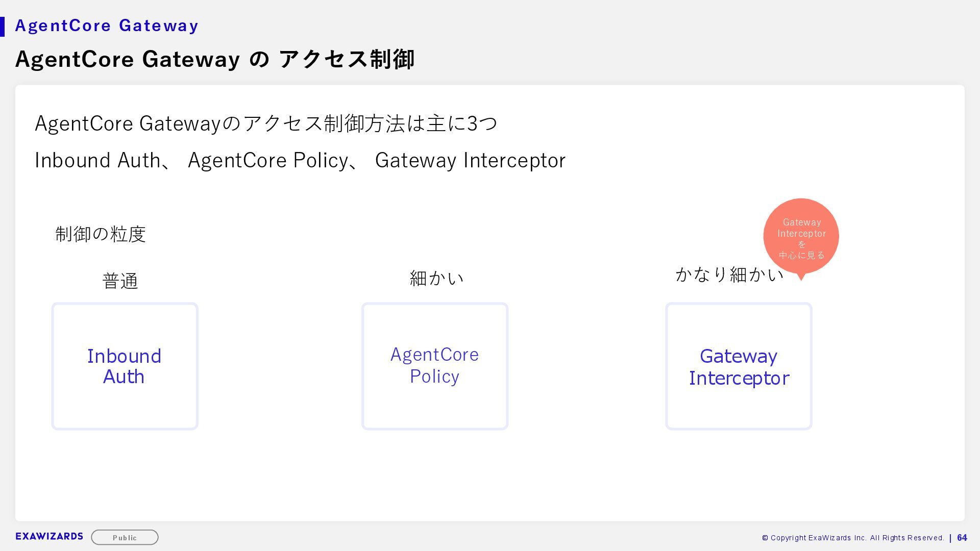Click the 細かい label above AgentCore Policy

point(436,278)
